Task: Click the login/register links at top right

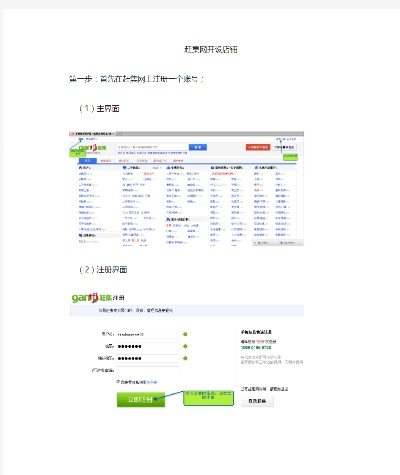Action: (x=286, y=139)
